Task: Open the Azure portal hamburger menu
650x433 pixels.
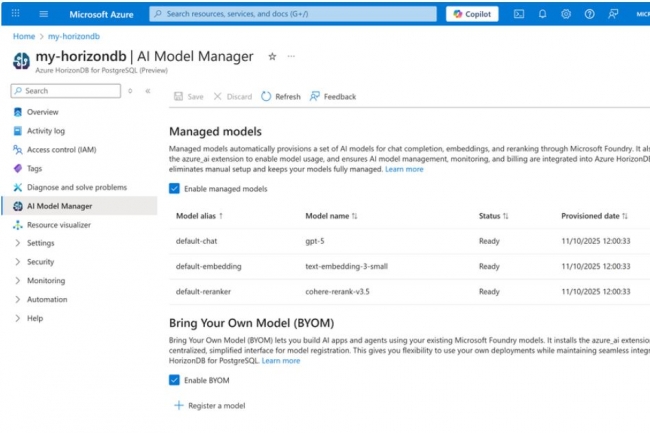Action: point(44,14)
